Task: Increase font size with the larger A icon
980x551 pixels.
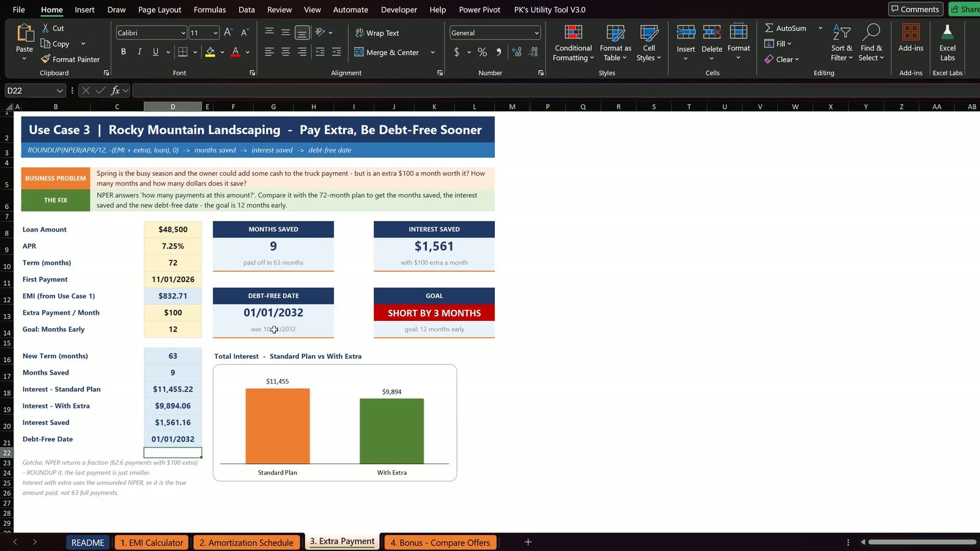Action: coord(228,32)
